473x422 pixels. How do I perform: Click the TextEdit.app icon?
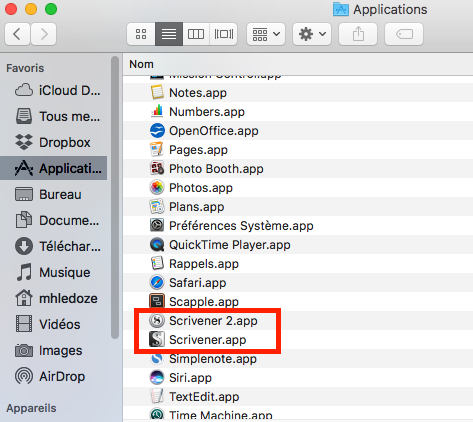(x=157, y=396)
